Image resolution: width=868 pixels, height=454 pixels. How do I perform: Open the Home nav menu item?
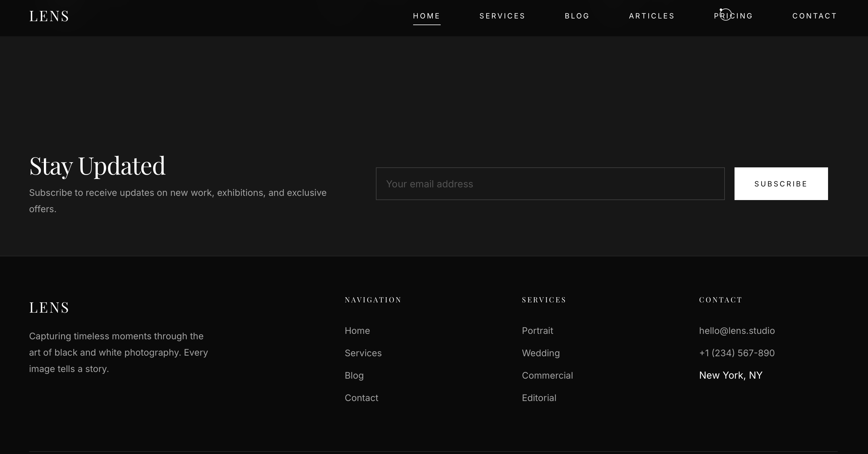[x=426, y=16]
